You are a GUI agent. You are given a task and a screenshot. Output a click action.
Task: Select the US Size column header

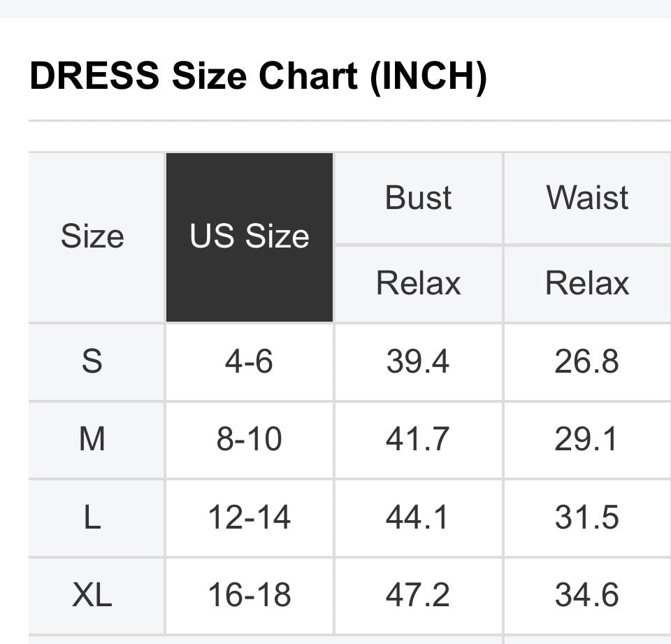click(250, 237)
